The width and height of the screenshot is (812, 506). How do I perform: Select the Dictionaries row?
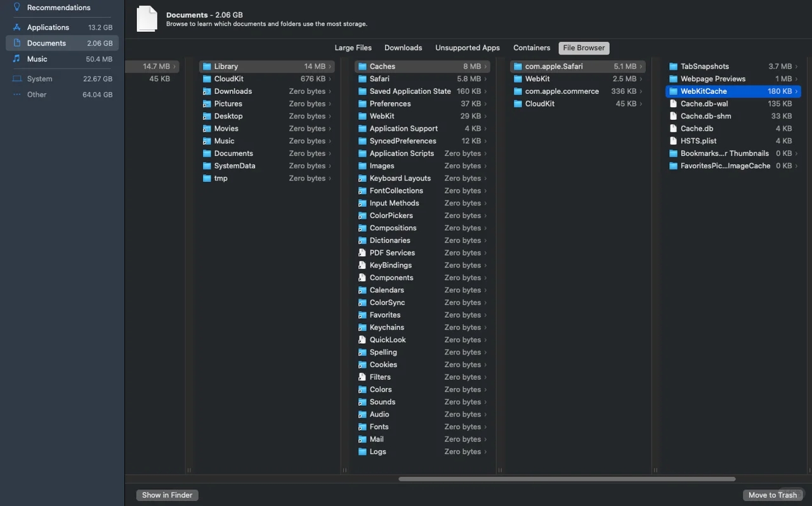click(422, 240)
